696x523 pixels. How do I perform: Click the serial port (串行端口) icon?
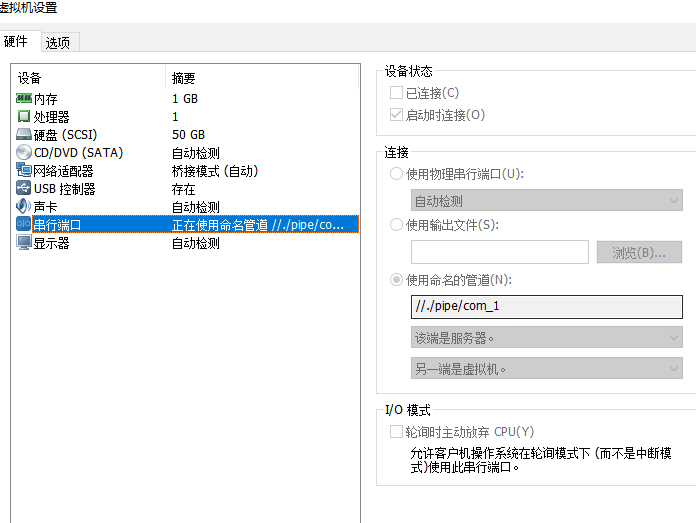coord(24,224)
